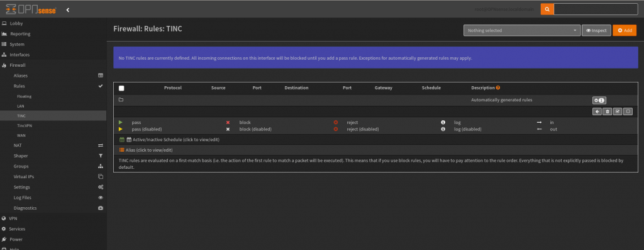The image size is (644, 250).
Task: Click the Log Files eye icon
Action: (x=100, y=198)
